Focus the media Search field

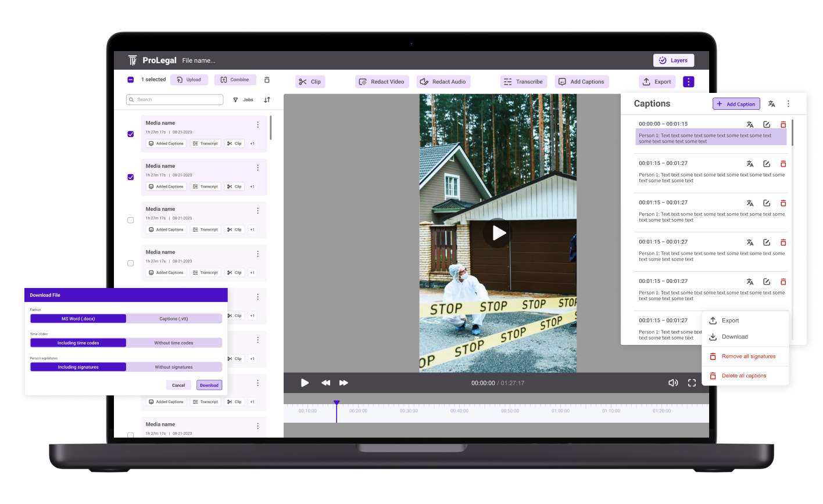point(174,100)
